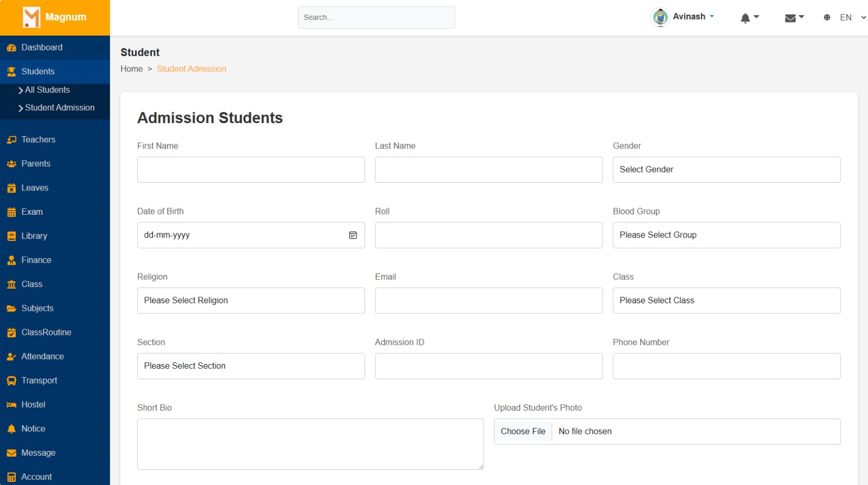Click the Library book icon in sidebar

11,236
